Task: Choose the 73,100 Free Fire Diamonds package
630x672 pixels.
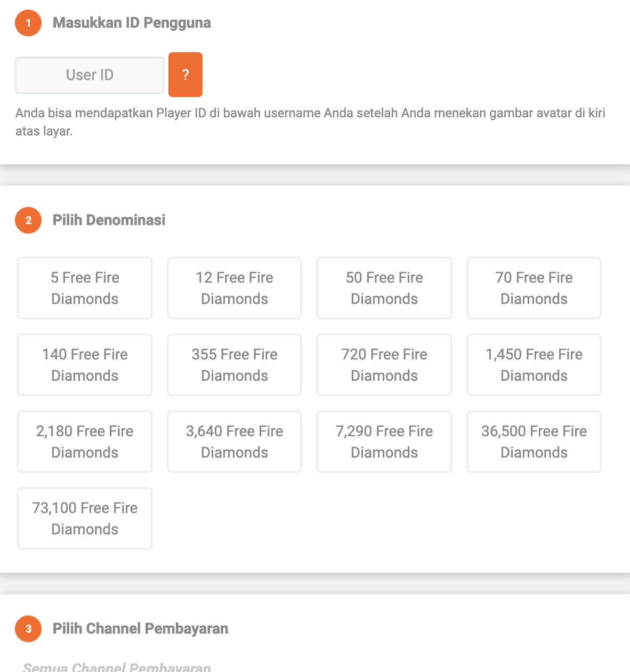Action: (85, 518)
